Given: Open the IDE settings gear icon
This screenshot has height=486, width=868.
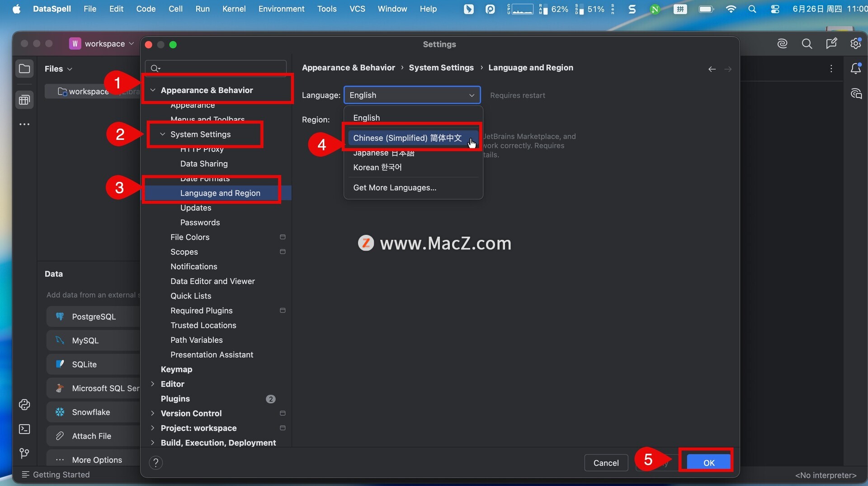Looking at the screenshot, I should click(855, 43).
